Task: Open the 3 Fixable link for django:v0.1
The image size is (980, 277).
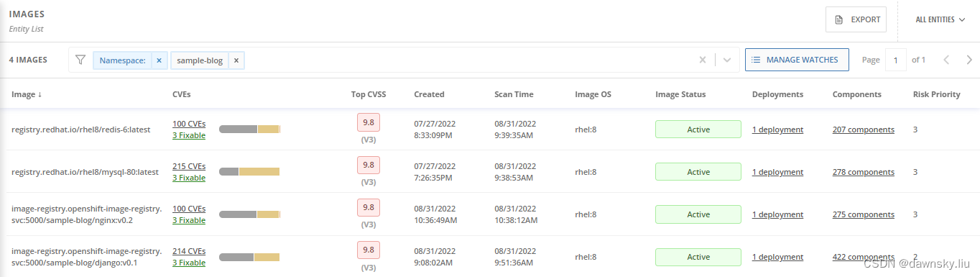Action: (x=189, y=263)
